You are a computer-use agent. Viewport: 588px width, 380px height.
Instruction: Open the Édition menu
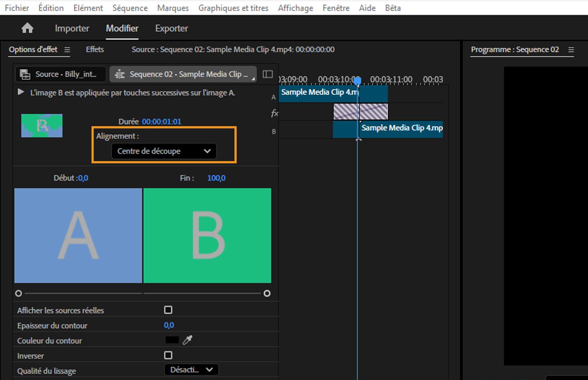pos(51,8)
